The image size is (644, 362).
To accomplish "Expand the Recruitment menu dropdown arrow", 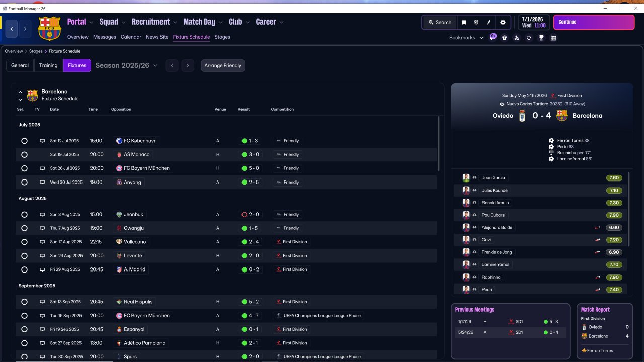I will (x=175, y=22).
